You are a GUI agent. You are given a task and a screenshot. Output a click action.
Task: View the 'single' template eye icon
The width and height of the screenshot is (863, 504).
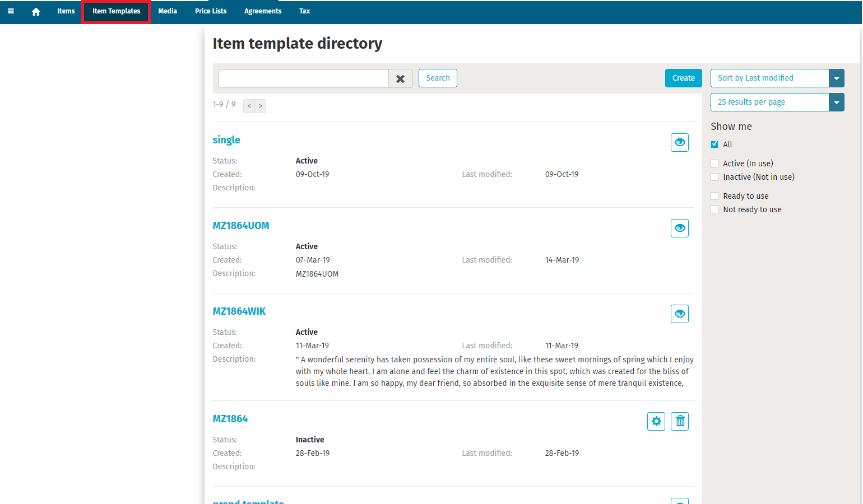click(679, 143)
